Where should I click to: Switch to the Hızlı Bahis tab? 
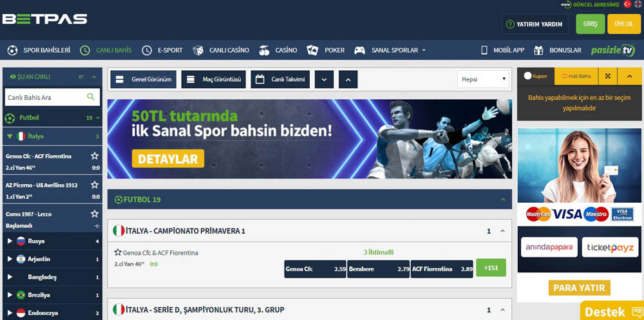[576, 76]
